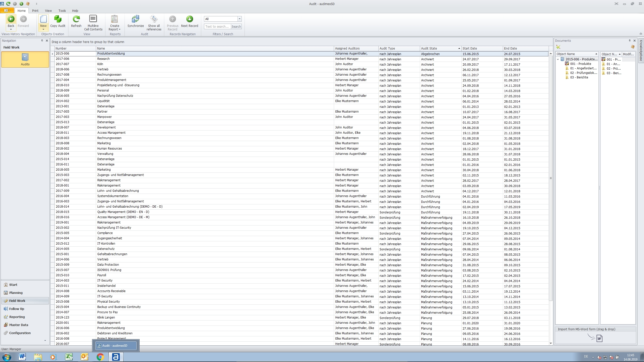The width and height of the screenshot is (644, 362).
Task: Click the MS-Word import icon
Action: click(x=599, y=338)
